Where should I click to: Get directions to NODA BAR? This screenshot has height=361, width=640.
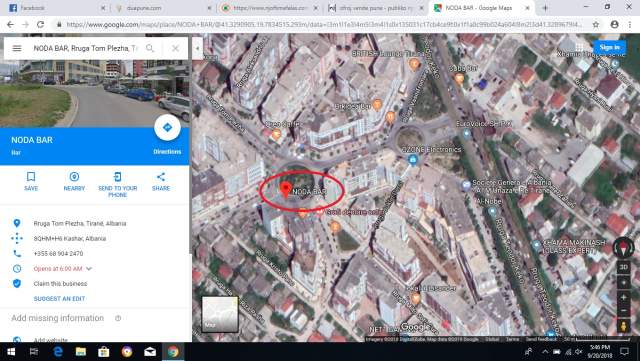(167, 127)
